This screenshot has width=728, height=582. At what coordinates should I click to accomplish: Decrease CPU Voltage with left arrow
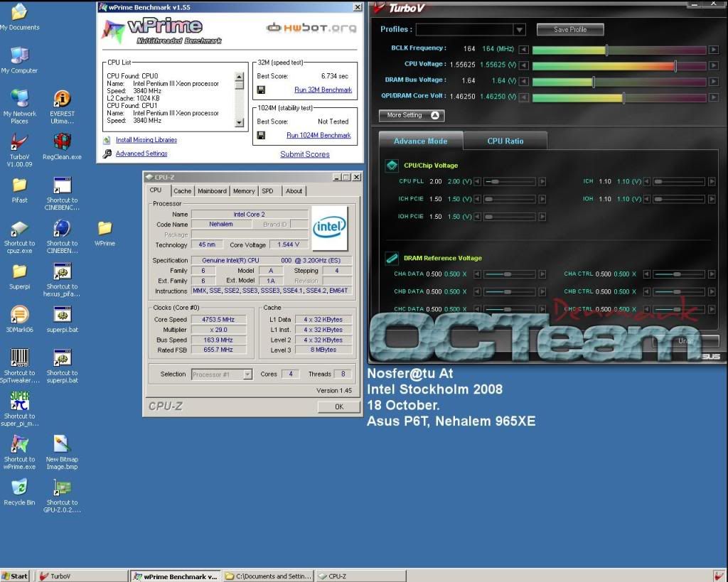point(524,65)
